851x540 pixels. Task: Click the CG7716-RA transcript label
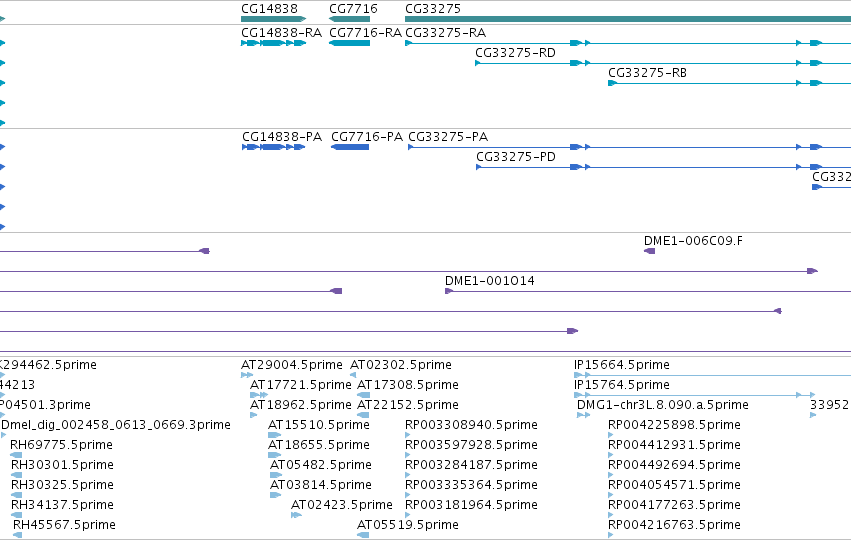click(365, 33)
